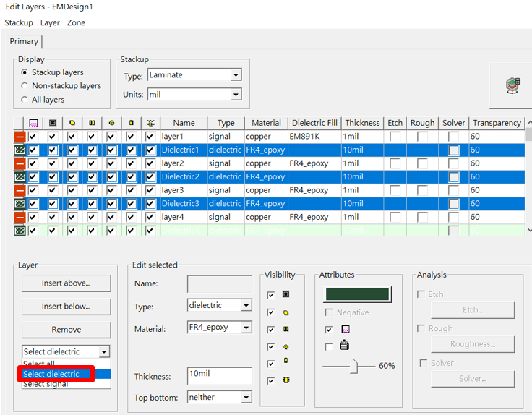Select the Stackup layers radio button
Image resolution: width=532 pixels, height=415 pixels.
click(x=24, y=72)
